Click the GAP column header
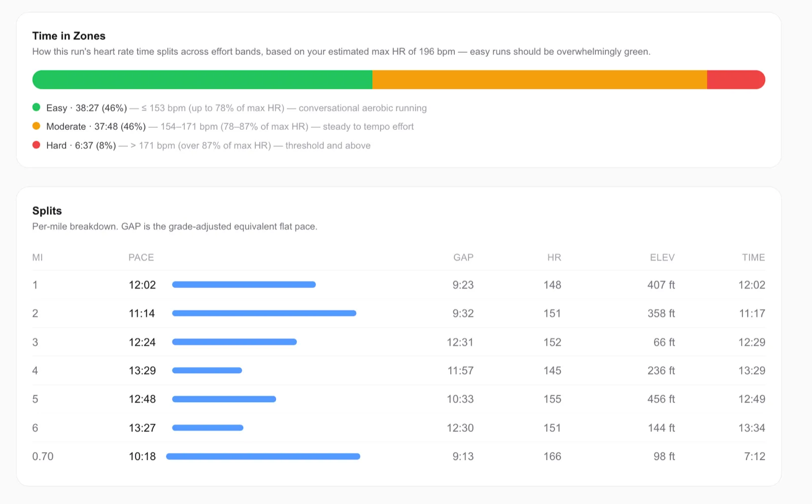 (x=463, y=258)
